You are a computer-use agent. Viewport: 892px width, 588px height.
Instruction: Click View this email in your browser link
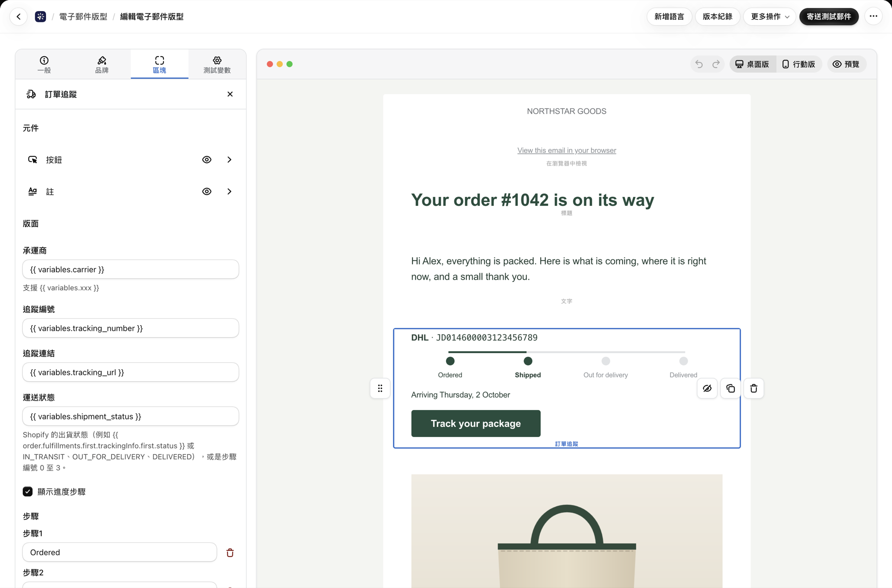pyautogui.click(x=566, y=150)
